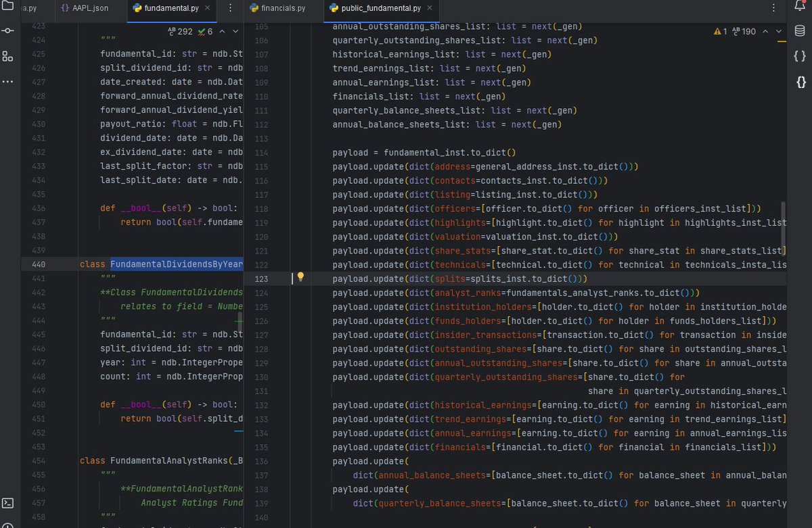Open tab options menu of right editor group
This screenshot has width=812, height=528.
774,8
